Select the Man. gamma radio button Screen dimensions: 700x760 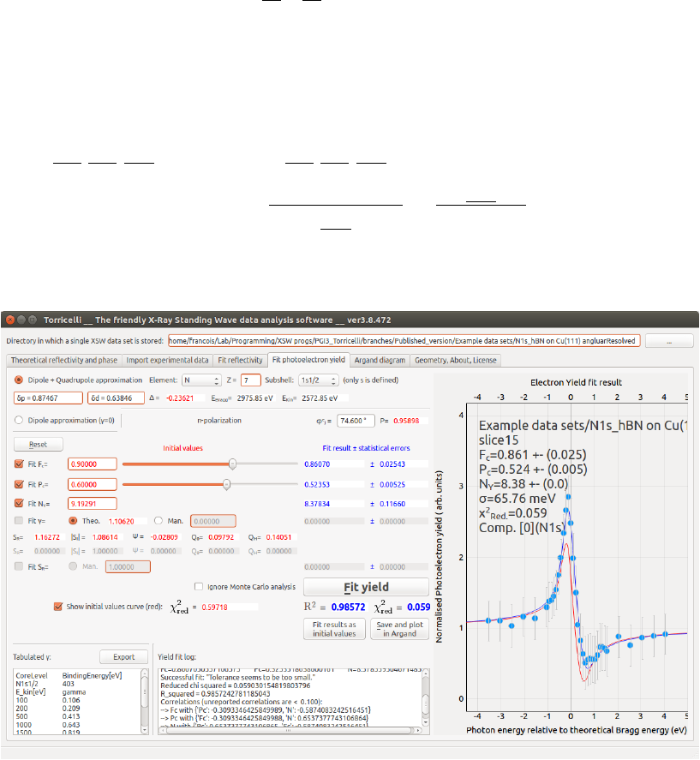pos(158,521)
